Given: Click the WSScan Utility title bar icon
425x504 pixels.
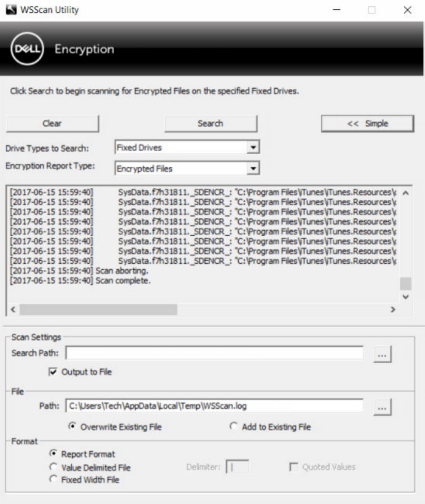Looking at the screenshot, I should click(x=11, y=10).
